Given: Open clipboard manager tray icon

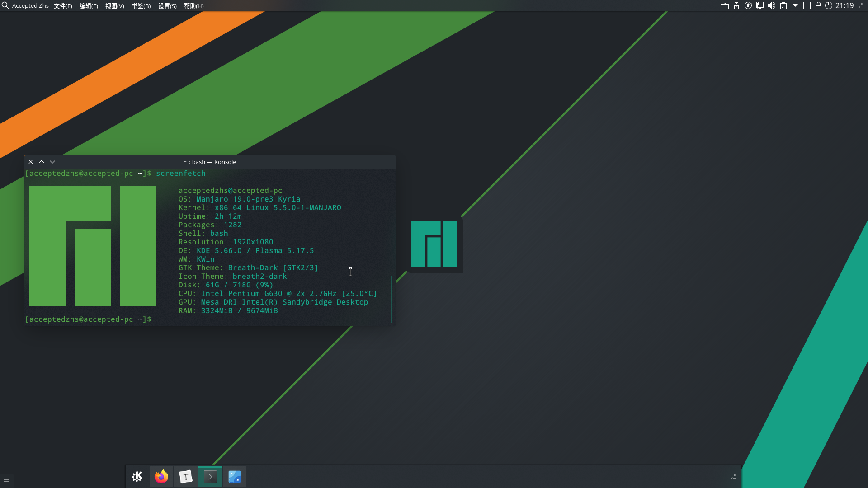Looking at the screenshot, I should click(783, 6).
